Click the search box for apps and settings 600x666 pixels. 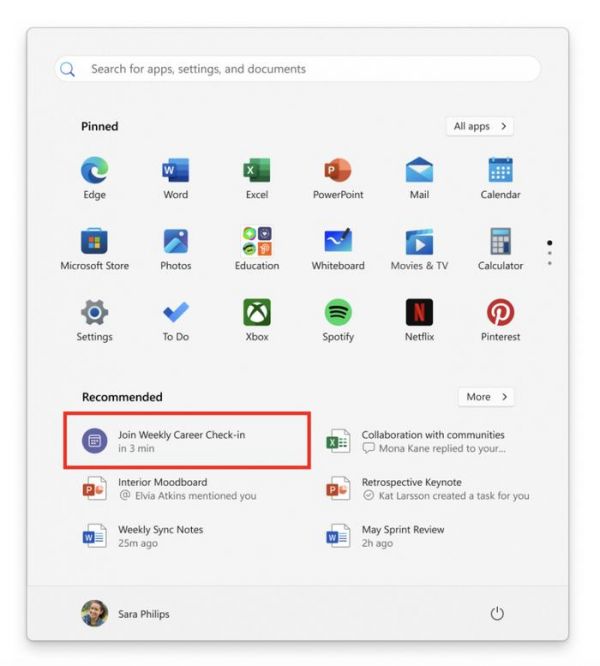point(300,69)
